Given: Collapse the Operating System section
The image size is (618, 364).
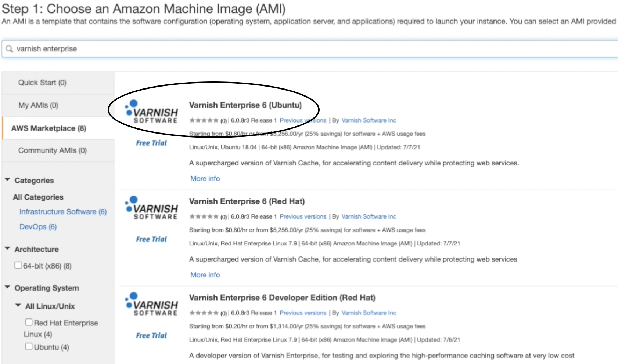Looking at the screenshot, I should (x=7, y=287).
